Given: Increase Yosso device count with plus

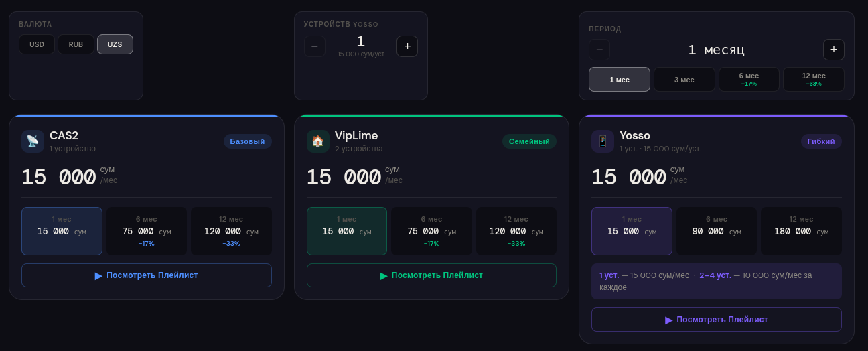Looking at the screenshot, I should coord(407,46).
